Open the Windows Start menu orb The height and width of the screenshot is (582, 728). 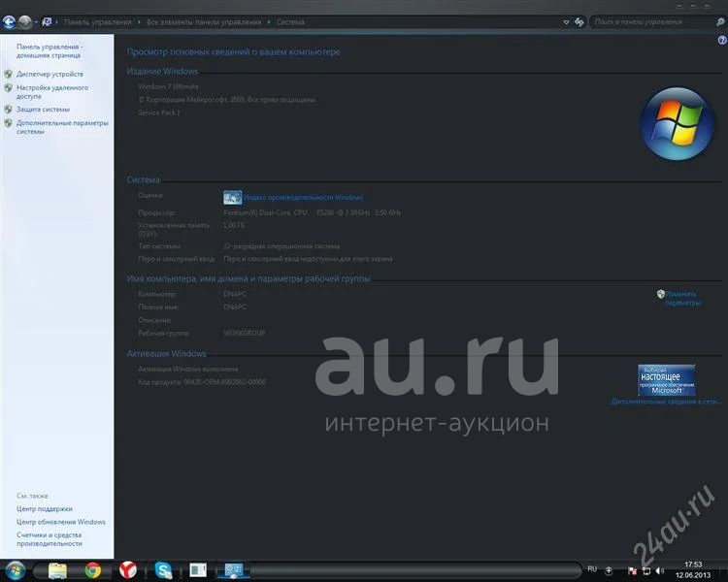(16, 570)
